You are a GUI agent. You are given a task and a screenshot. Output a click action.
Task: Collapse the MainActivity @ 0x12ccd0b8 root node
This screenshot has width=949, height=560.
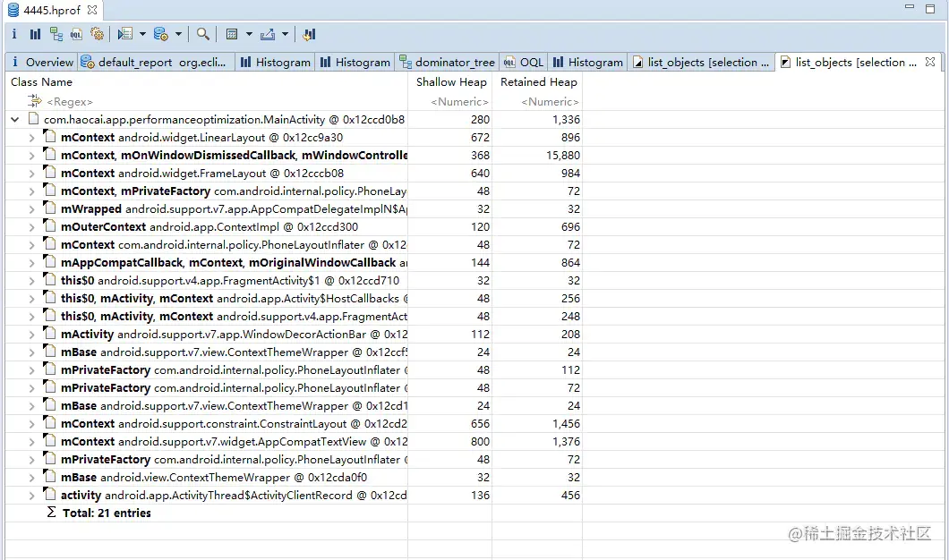pos(14,120)
